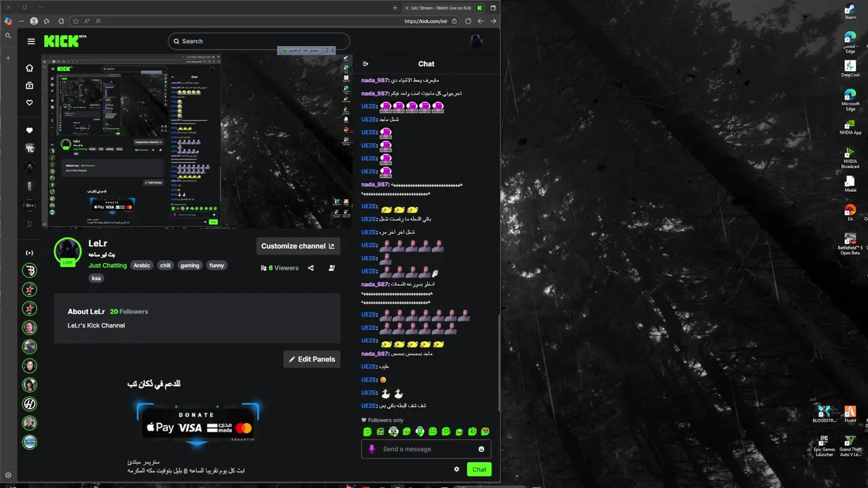Open the Medal desktop shortcut
The image size is (868, 488).
[x=850, y=184]
